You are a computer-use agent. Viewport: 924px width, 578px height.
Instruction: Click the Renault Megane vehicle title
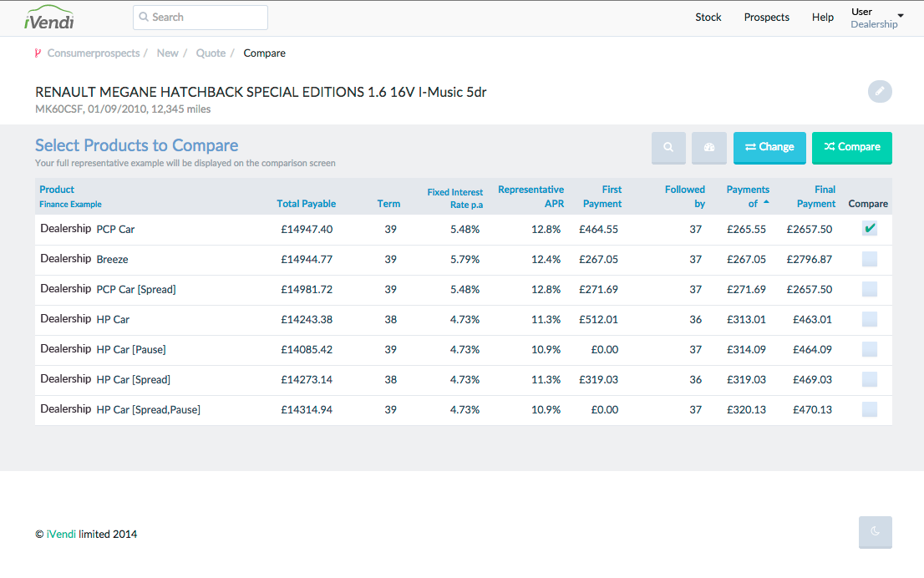[x=261, y=92]
